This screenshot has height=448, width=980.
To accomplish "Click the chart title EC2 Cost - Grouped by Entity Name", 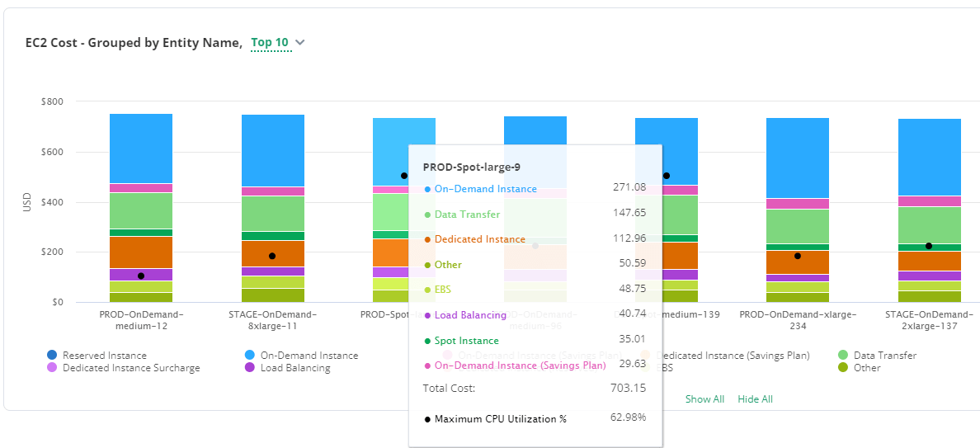I will [134, 42].
